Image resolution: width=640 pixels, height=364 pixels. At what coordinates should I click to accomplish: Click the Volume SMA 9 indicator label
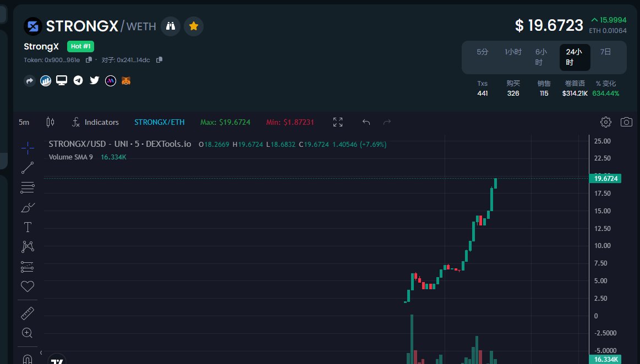[70, 157]
